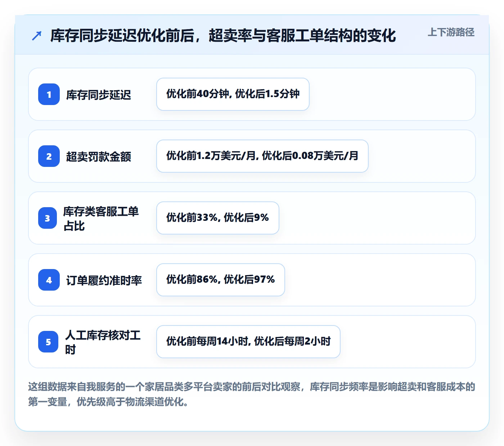
Task: Click the value 优化前33%, 优化后9%
Action: 218,218
